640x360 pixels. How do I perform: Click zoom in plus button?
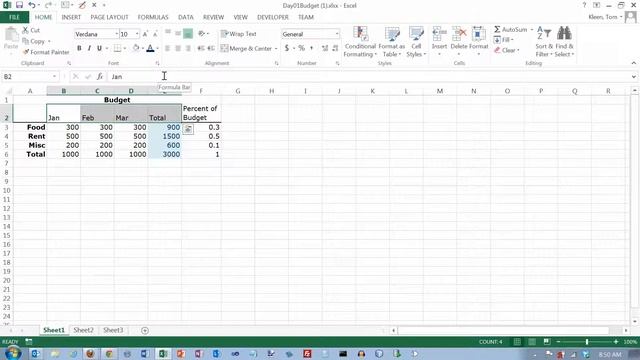[x=616, y=342]
